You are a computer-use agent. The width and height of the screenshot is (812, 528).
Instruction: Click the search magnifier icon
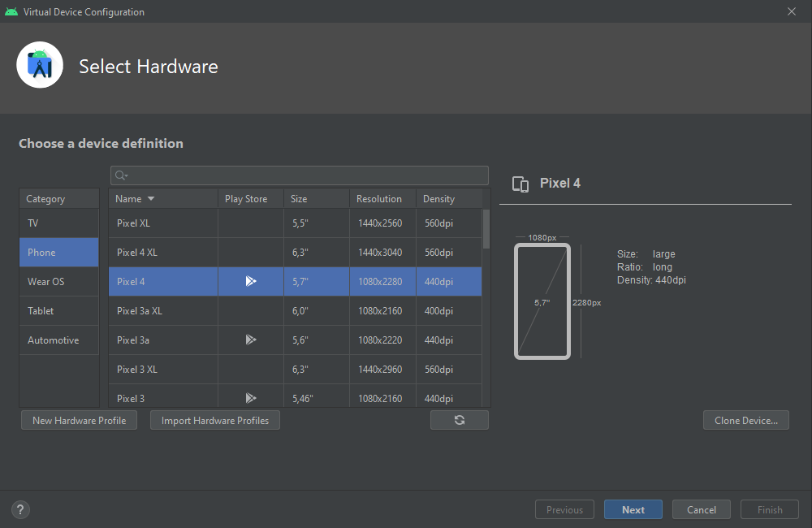pos(121,175)
